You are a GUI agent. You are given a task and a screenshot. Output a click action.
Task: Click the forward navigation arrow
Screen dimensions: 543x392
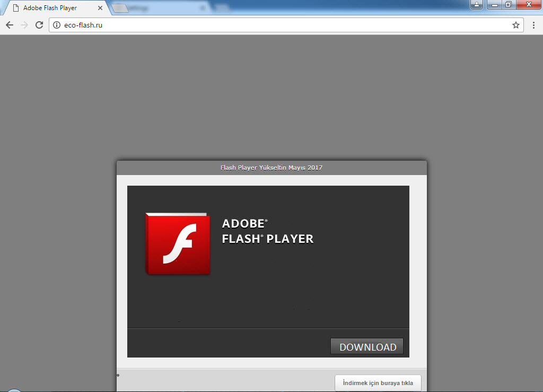coord(24,25)
